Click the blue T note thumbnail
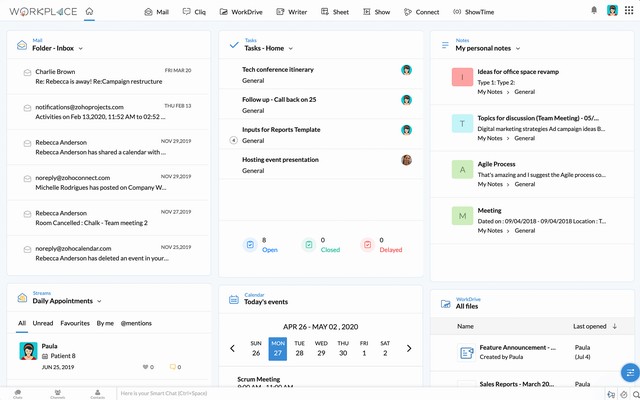 tap(462, 123)
